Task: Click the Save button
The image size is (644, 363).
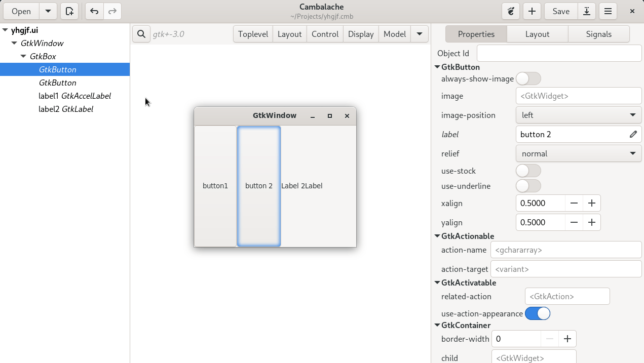Action: 561,11
